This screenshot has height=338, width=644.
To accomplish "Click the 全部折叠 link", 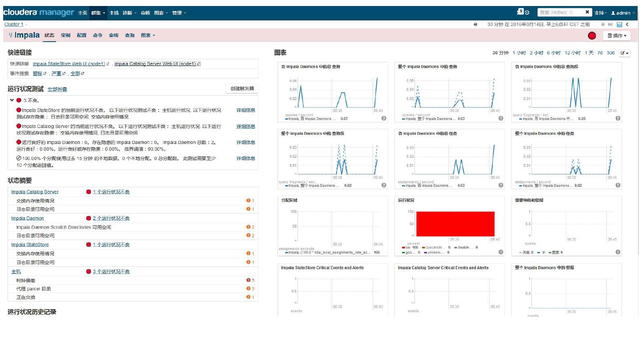I will (57, 89).
